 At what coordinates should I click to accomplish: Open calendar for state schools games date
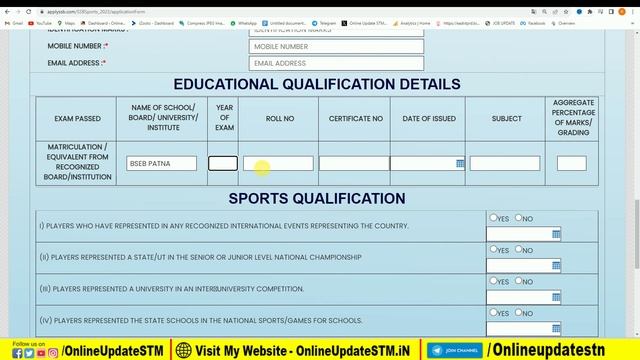(x=556, y=329)
